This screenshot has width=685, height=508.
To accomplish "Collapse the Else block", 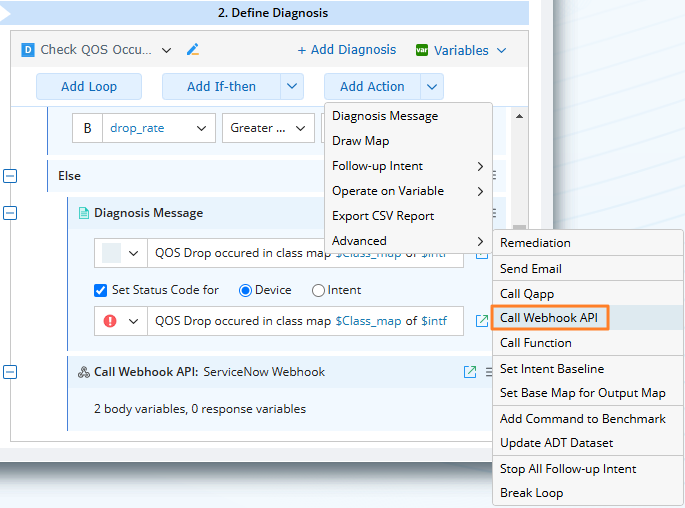I will click(10, 176).
